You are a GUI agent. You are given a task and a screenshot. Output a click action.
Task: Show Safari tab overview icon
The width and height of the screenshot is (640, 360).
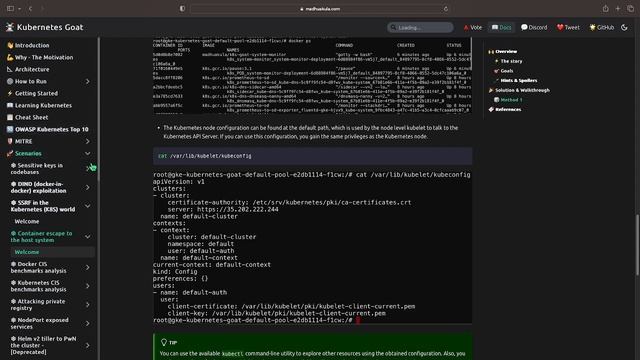tap(630, 9)
